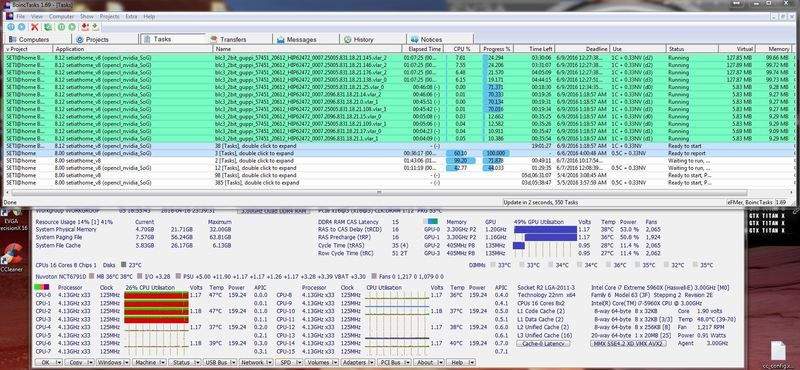Switch to the Computers tab
This screenshot has width=800, height=370.
[37, 39]
